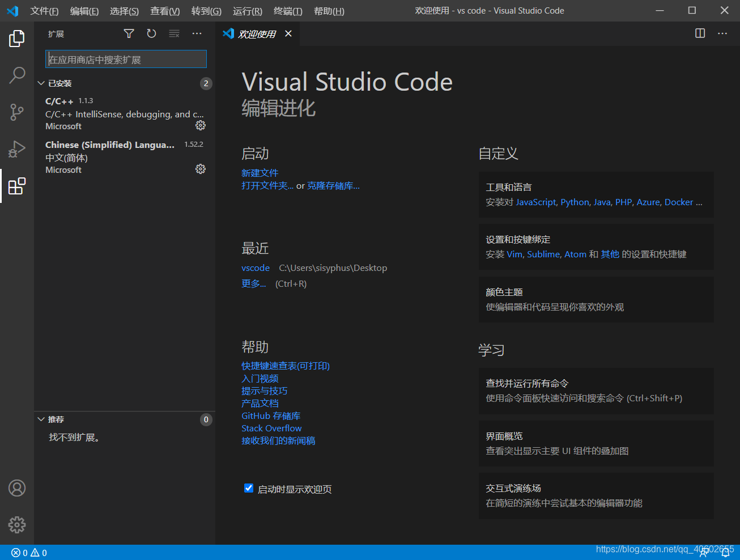
Task: Open the 编辑(E) menu
Action: click(x=84, y=11)
